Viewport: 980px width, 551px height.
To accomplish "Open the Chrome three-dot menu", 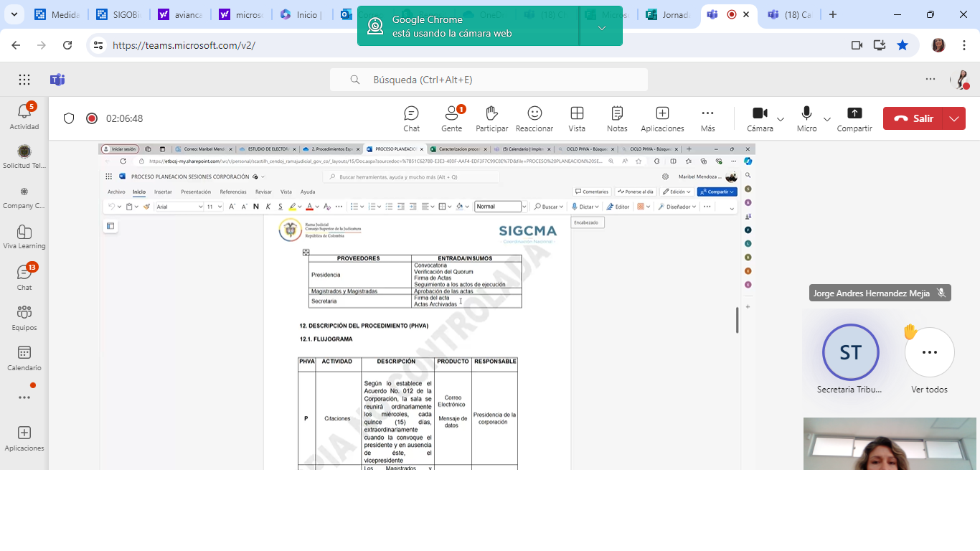I will (964, 45).
